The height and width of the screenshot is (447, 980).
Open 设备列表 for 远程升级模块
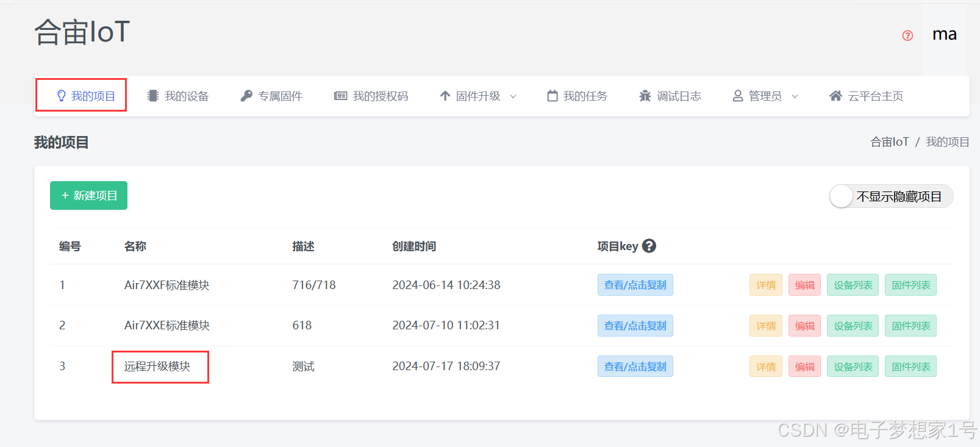click(x=853, y=367)
